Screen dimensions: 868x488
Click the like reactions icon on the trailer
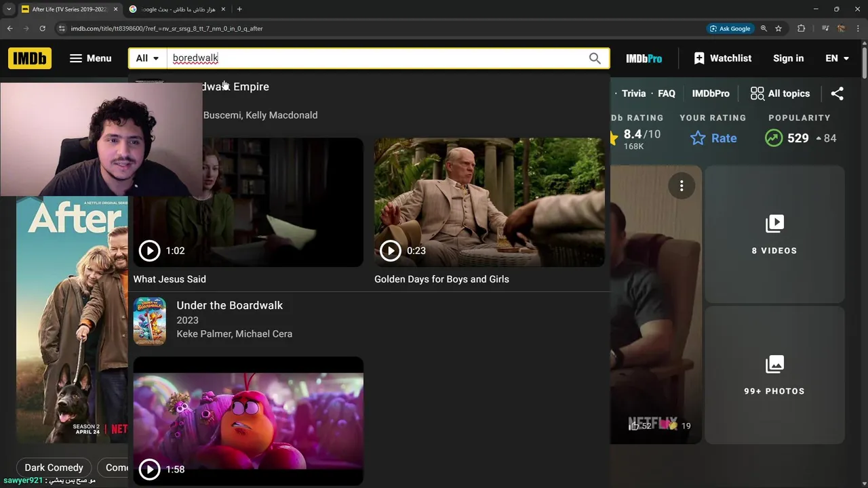pos(633,426)
